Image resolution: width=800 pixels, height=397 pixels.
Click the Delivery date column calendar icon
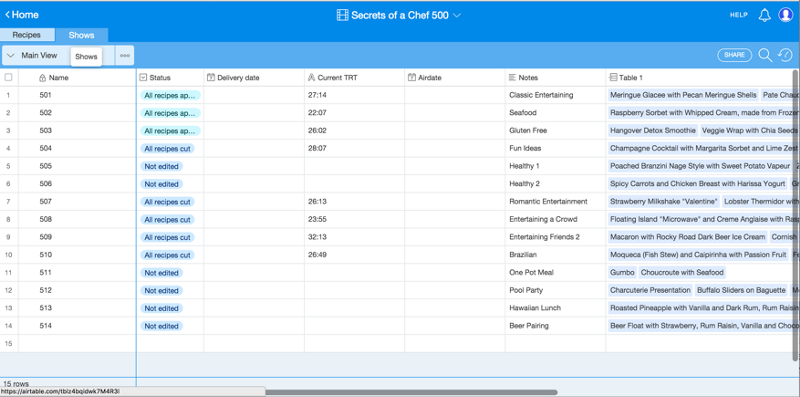coord(211,78)
